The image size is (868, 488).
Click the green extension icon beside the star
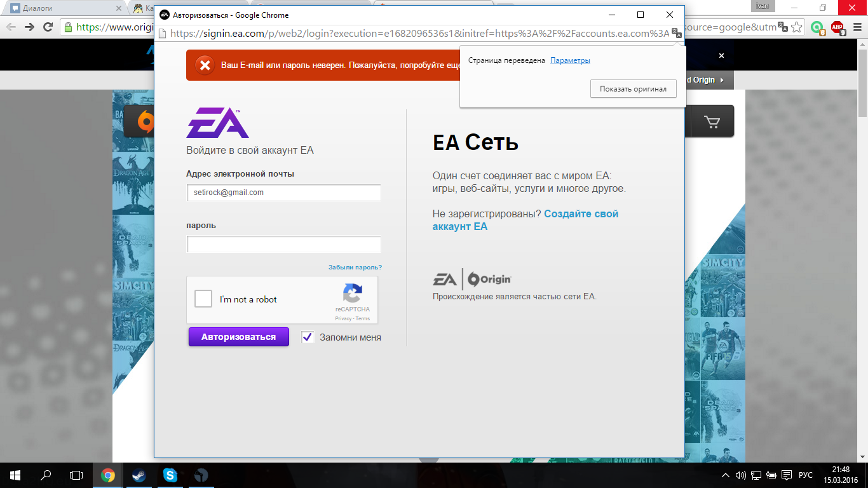point(818,27)
